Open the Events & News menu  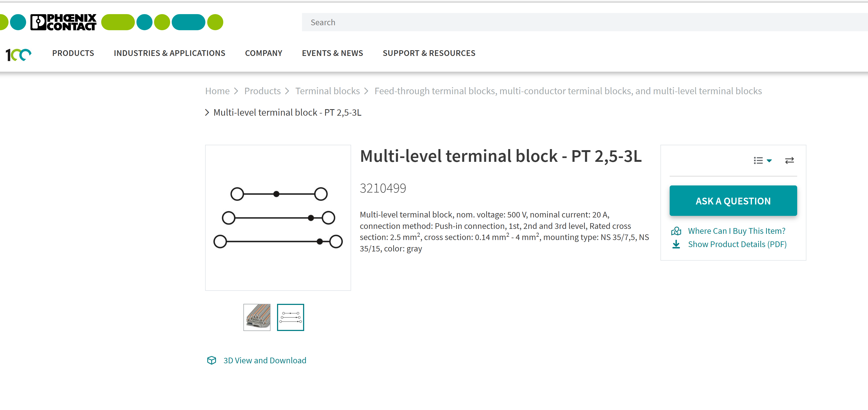[332, 53]
